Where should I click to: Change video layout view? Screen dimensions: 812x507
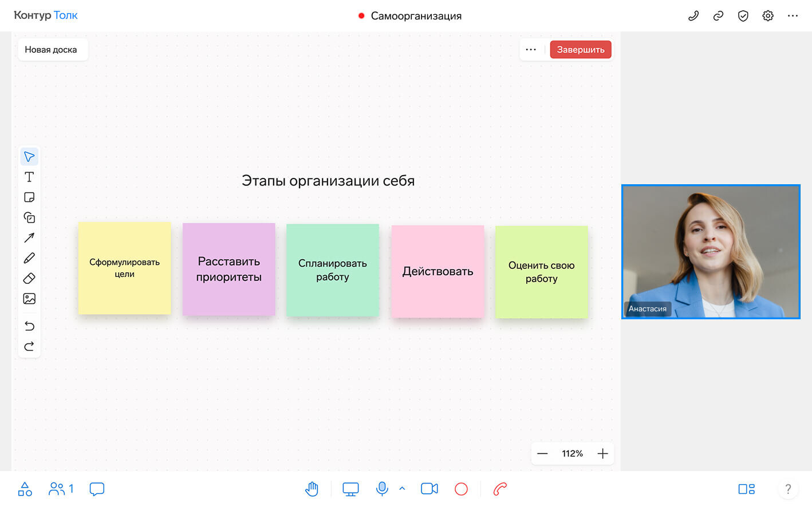746,489
